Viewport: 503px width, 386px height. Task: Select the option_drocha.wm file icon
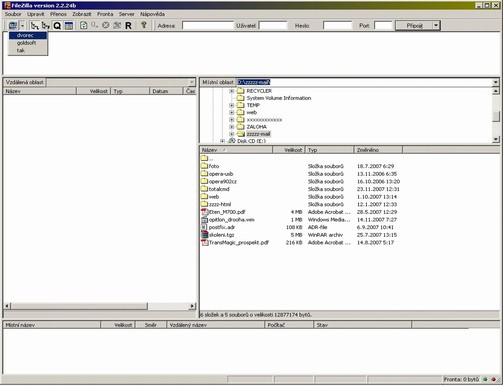(x=205, y=220)
